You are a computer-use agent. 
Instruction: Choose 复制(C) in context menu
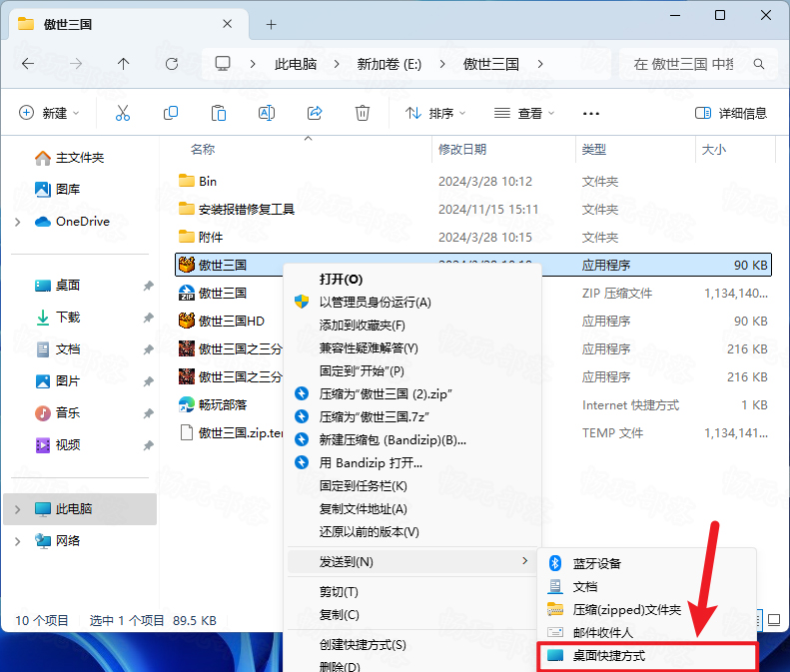413,614
